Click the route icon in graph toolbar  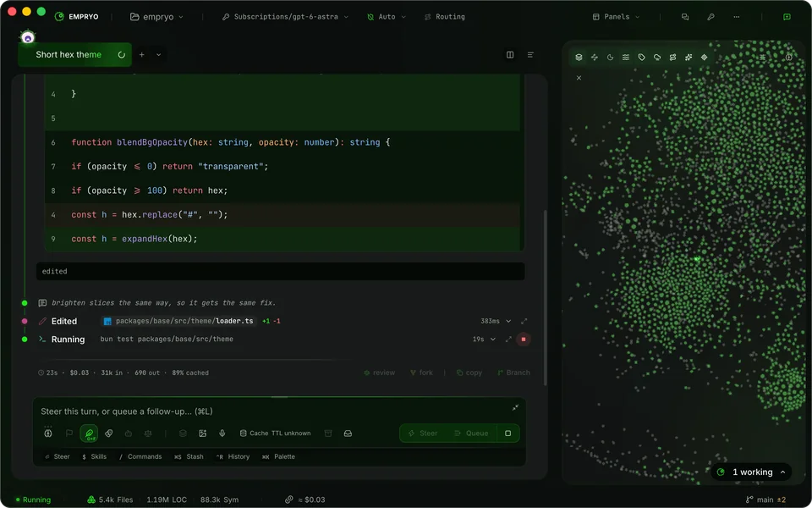coord(672,57)
